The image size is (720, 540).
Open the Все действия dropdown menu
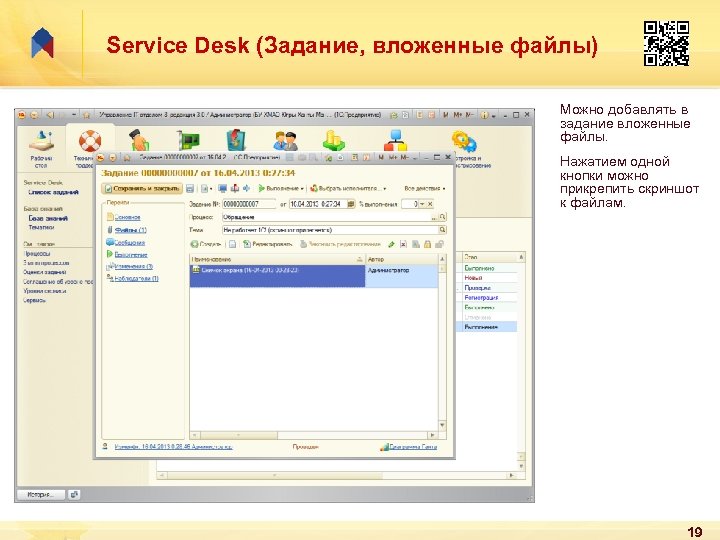point(424,188)
